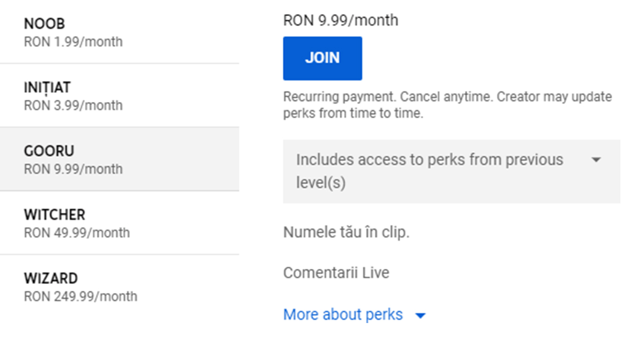Screen dimensions: 644x337
Task: Choose the highlighted GOORU tier
Action: 119,159
